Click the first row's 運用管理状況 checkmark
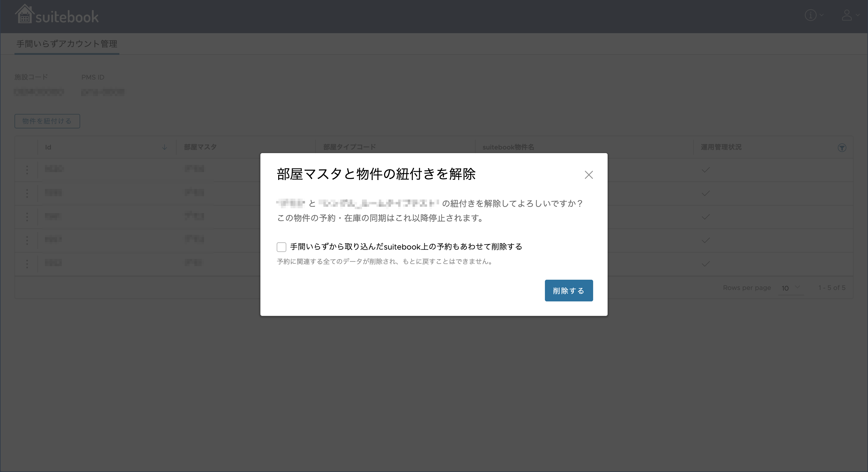This screenshot has height=472, width=868. (706, 170)
